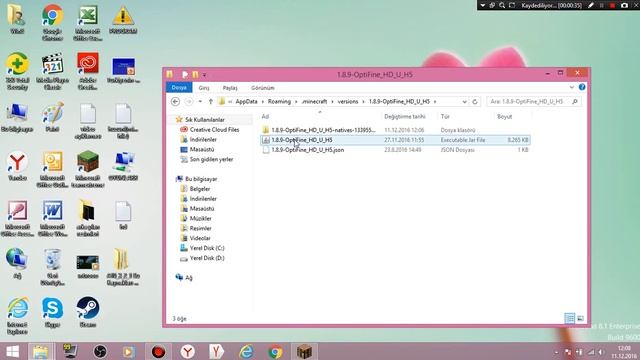Open Skype desktop shortcut
Image resolution: width=640 pixels, height=360 pixels.
coord(52,312)
